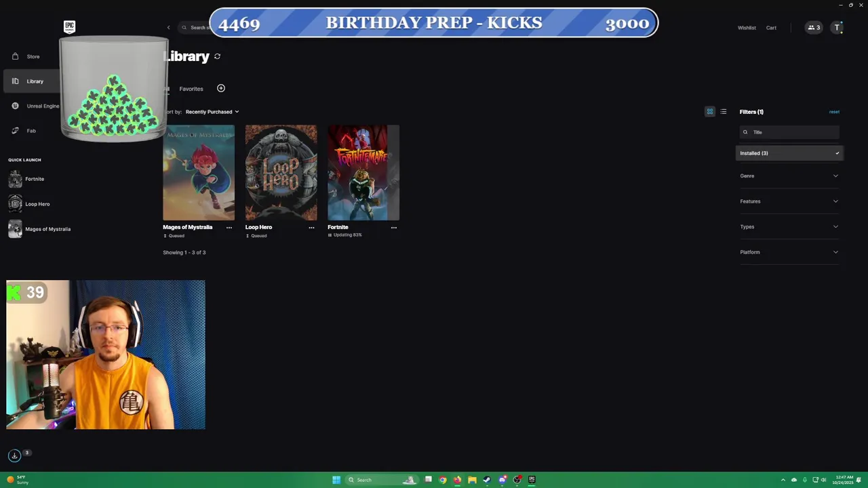Expand the Platform filter section
Image resolution: width=868 pixels, height=488 pixels.
point(789,252)
